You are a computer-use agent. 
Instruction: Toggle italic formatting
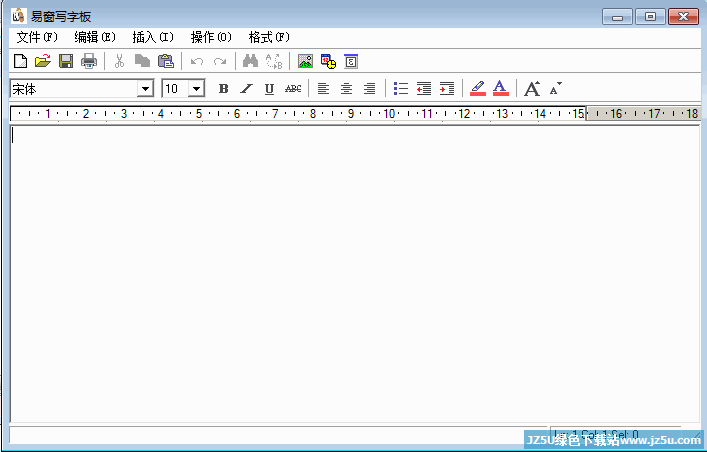tap(246, 88)
